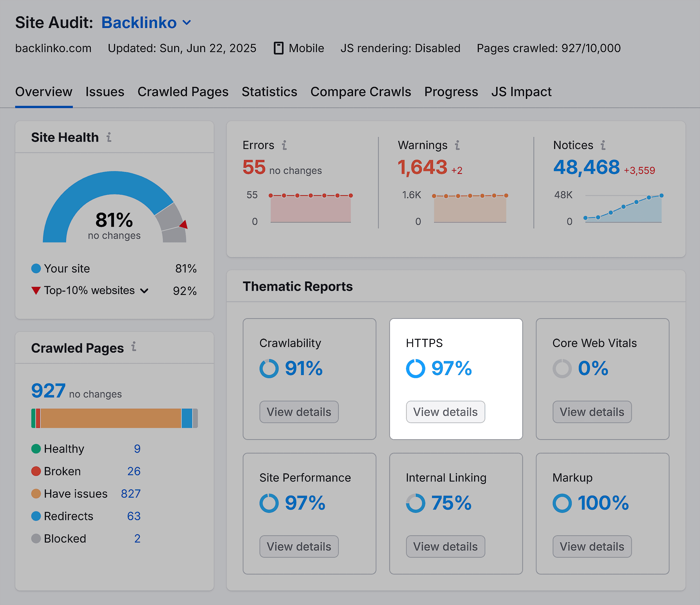Click the Mobile device icon
This screenshot has height=605, width=700.
pos(278,48)
